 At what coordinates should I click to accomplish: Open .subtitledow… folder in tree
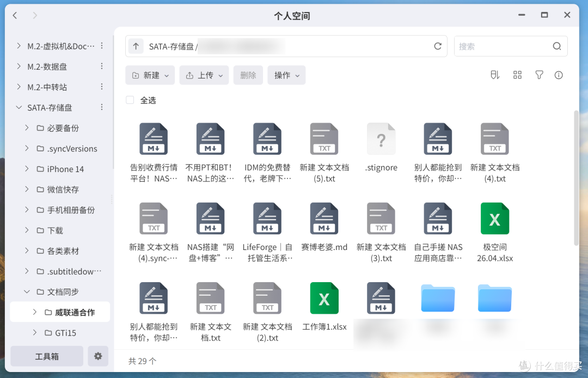pos(74,271)
